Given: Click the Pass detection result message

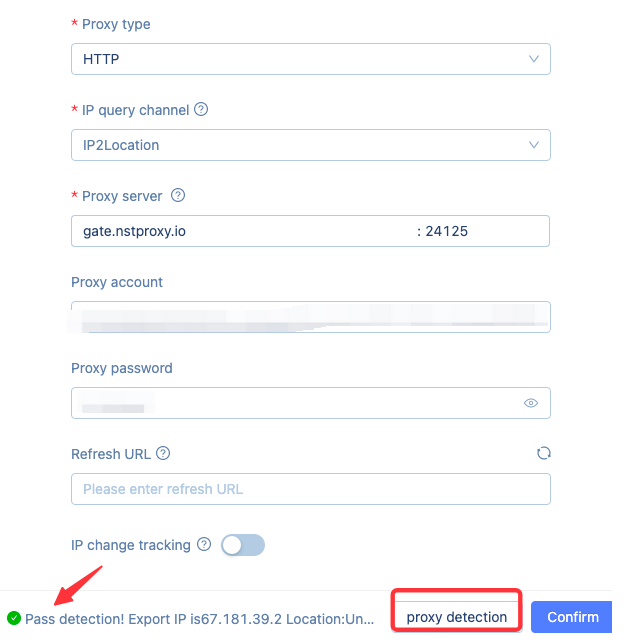Looking at the screenshot, I should point(200,618).
